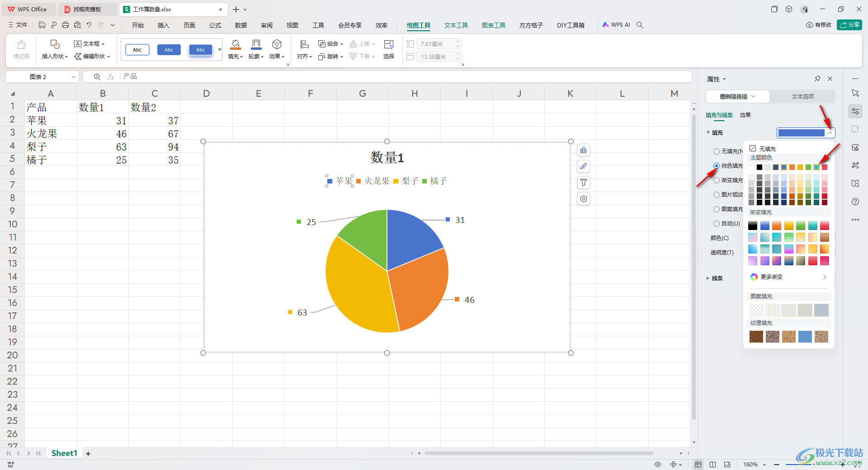
Task: Open more options ellipsis in right sidebar
Action: pyautogui.click(x=855, y=220)
